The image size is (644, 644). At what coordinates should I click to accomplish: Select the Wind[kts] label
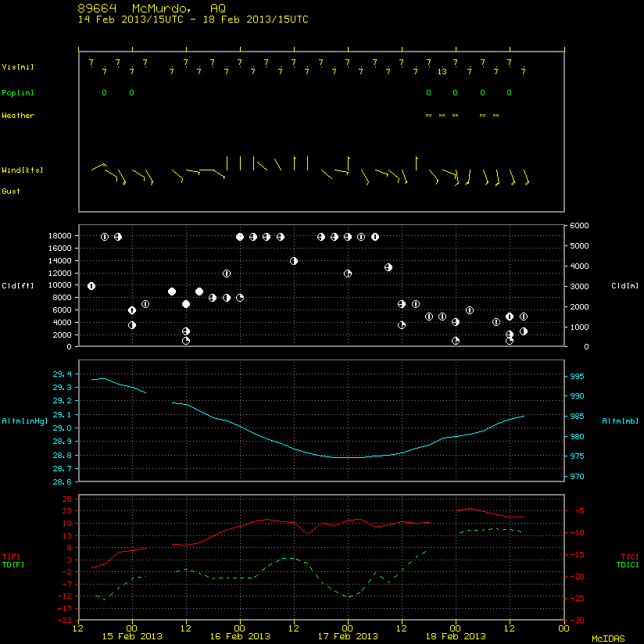pyautogui.click(x=22, y=170)
